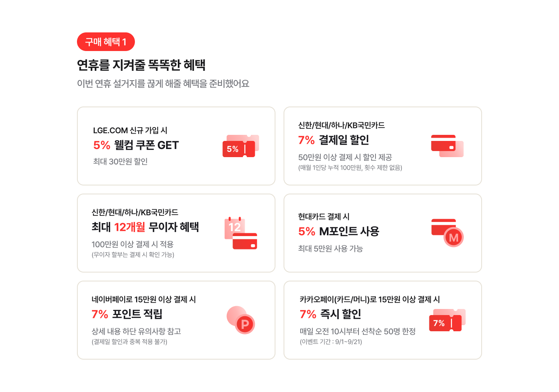Click the 12-month calendar card icon
559x392 pixels.
pos(241,233)
